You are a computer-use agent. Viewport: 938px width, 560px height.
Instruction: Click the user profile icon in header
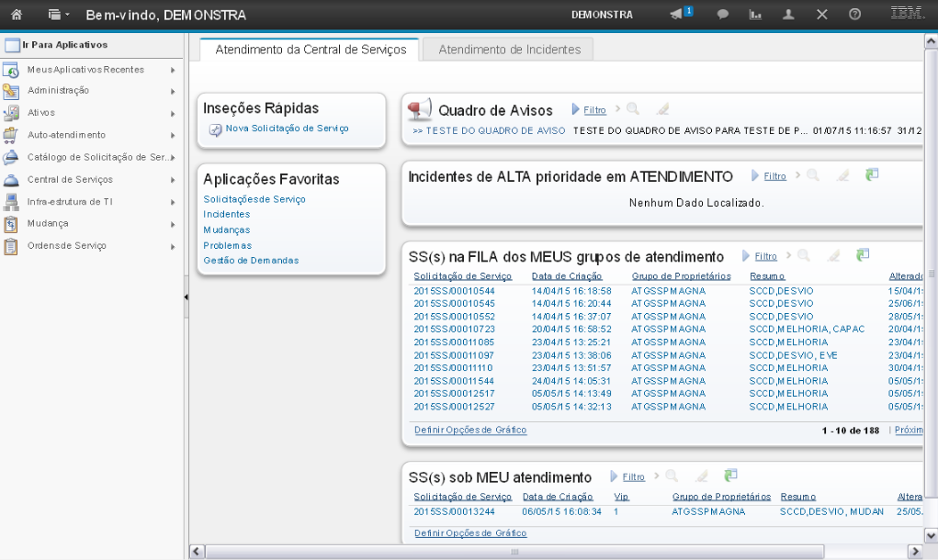point(788,15)
